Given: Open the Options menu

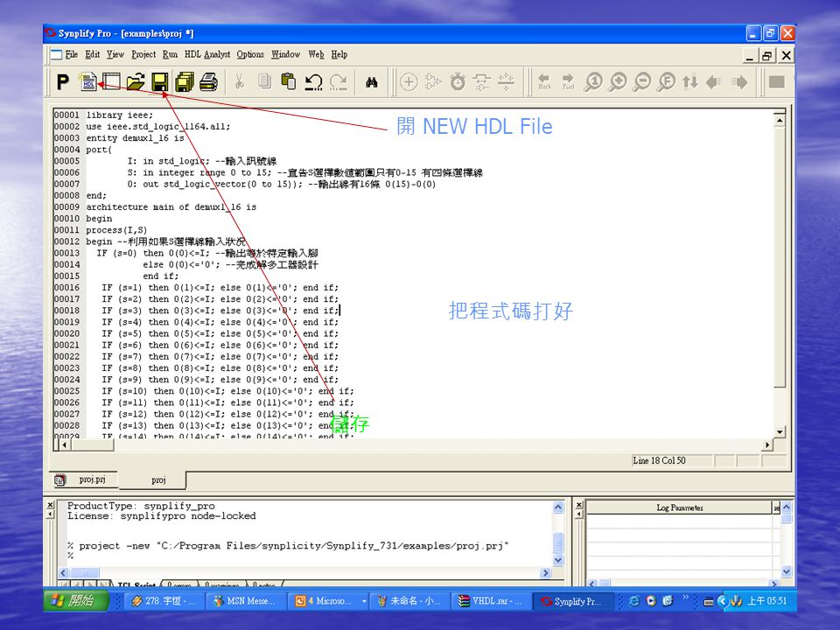Looking at the screenshot, I should pos(250,54).
